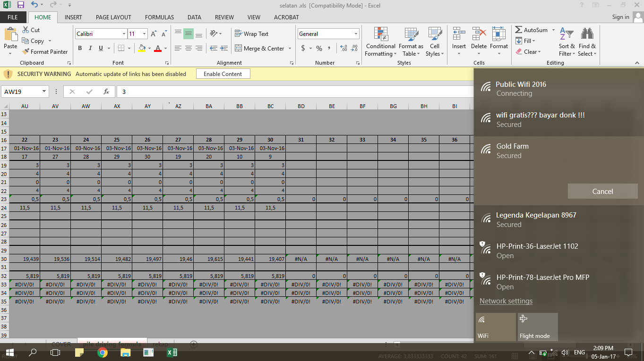Click the Merge & Center icon
Viewport: 644px width, 361px height.
[x=239, y=48]
